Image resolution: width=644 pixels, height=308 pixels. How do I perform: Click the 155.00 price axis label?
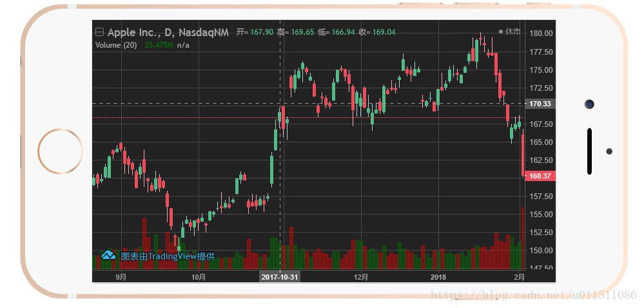[x=541, y=215]
